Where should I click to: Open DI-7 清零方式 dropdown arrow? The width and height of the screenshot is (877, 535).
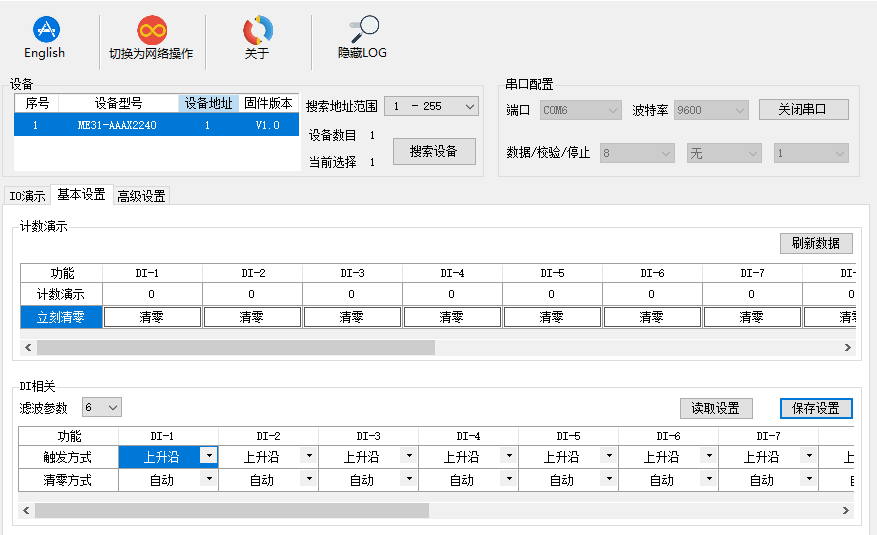point(809,479)
